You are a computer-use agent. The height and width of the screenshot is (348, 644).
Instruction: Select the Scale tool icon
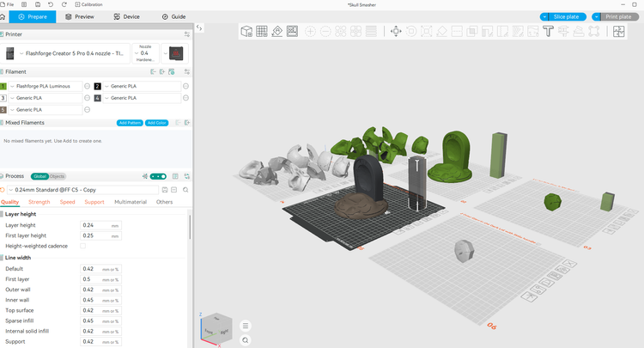click(426, 31)
